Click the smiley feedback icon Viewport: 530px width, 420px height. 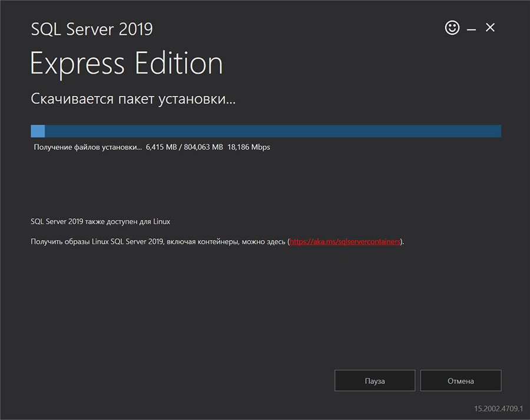(x=452, y=28)
